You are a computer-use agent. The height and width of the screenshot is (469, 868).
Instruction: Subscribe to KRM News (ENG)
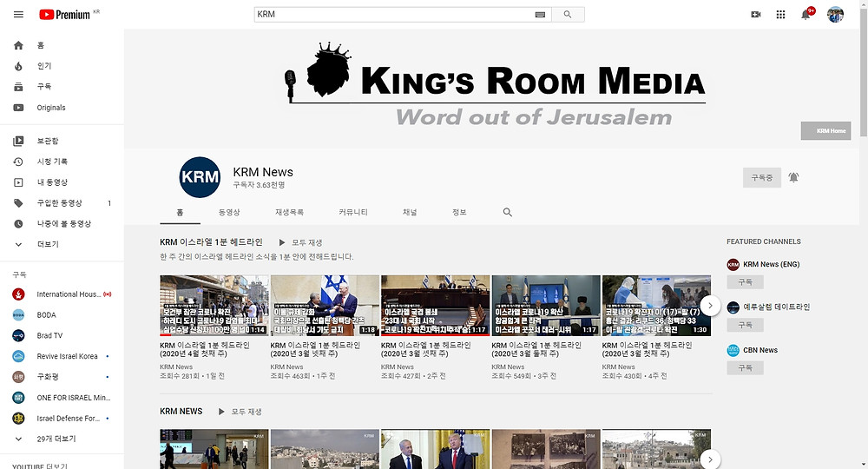745,282
